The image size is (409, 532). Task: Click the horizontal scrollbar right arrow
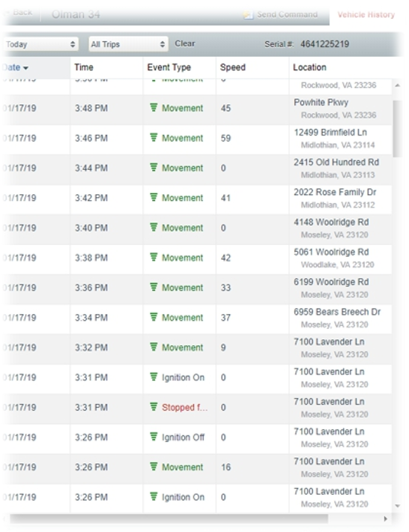(x=385, y=519)
